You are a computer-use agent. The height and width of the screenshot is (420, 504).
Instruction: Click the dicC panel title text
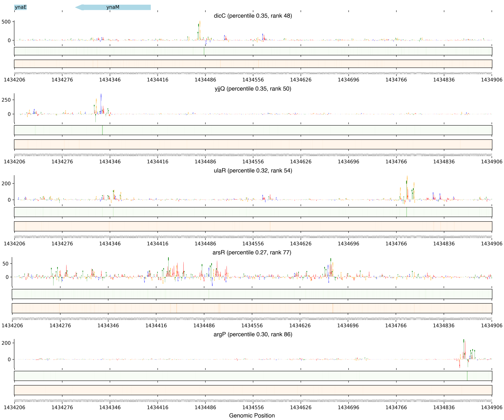(x=253, y=16)
